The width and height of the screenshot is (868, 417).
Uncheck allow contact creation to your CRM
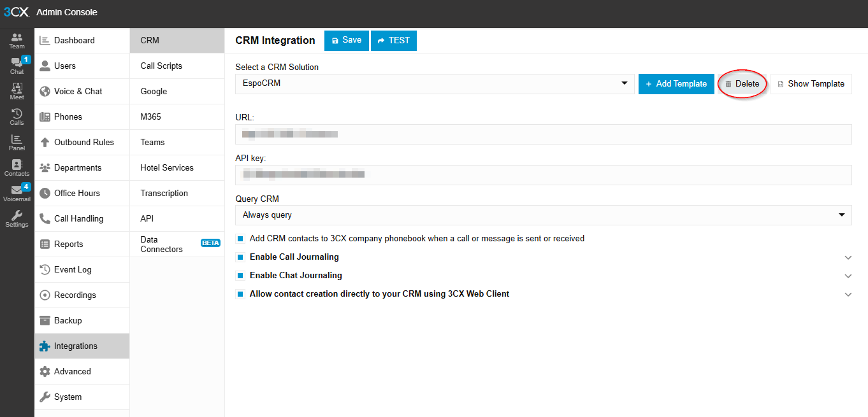click(x=240, y=294)
